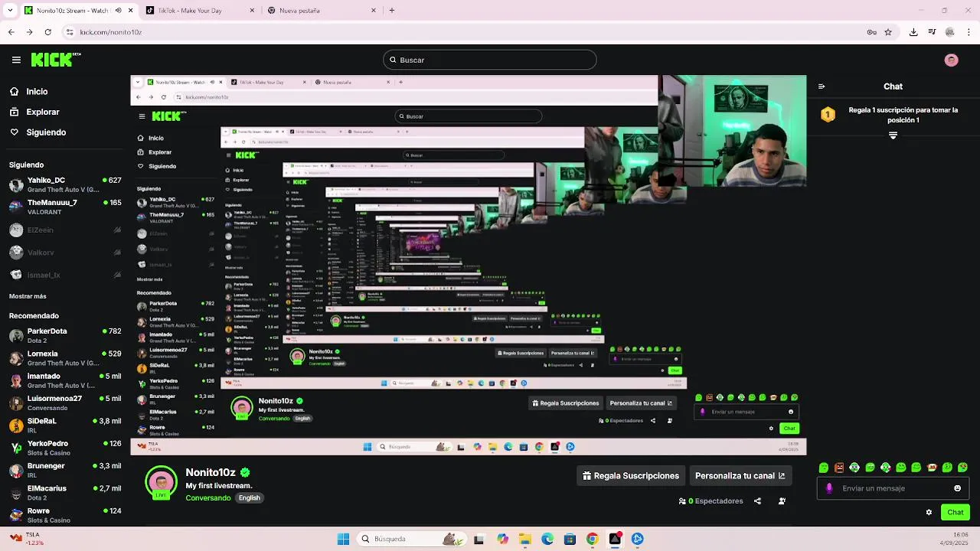
Task: Open the TheManuuu_7 VALORANT channel
Action: pyautogui.click(x=65, y=207)
